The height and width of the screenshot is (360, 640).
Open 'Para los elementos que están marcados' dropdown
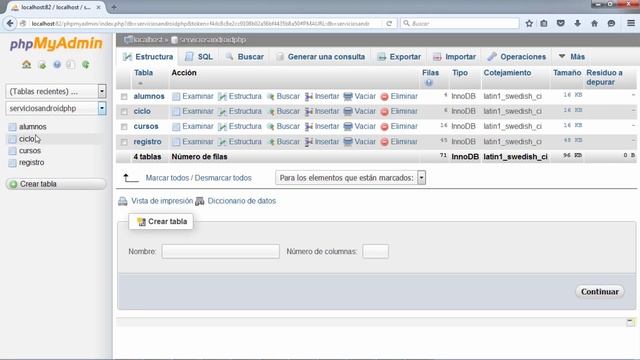click(x=351, y=178)
